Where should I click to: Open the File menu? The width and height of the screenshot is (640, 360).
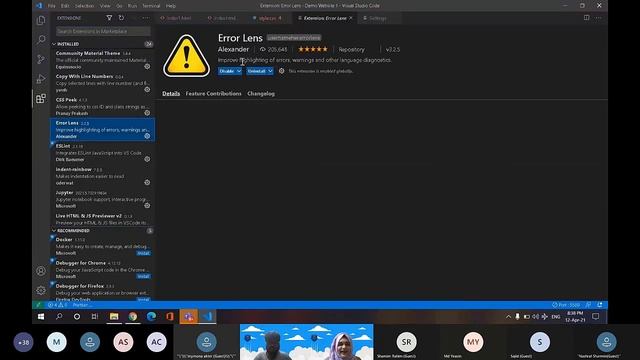51,6
